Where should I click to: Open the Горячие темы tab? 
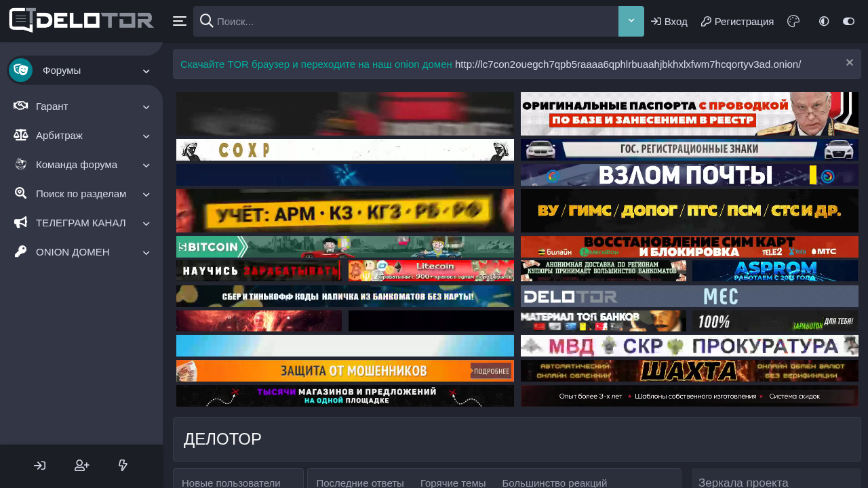click(453, 483)
